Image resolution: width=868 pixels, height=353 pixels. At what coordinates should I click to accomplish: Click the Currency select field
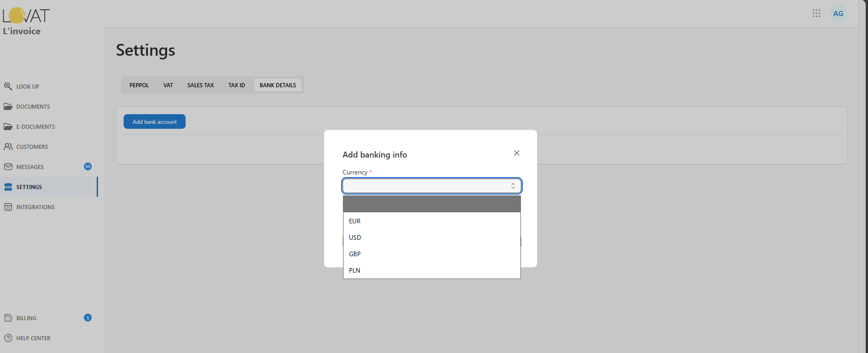(431, 186)
